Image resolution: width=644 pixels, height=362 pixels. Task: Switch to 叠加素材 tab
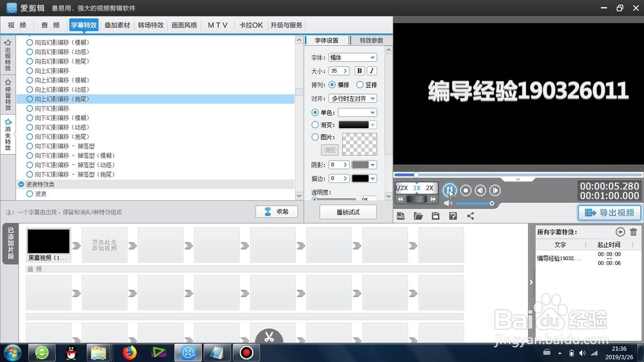(117, 25)
